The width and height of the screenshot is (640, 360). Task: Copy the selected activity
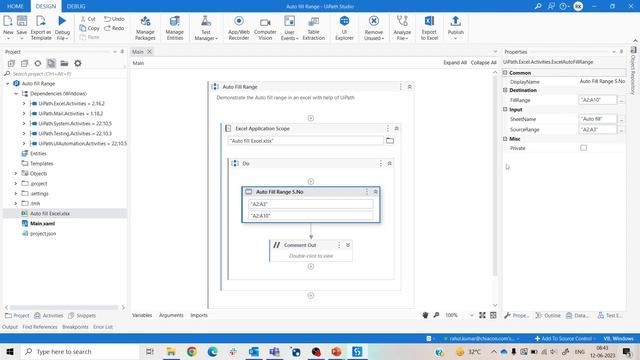[x=89, y=28]
